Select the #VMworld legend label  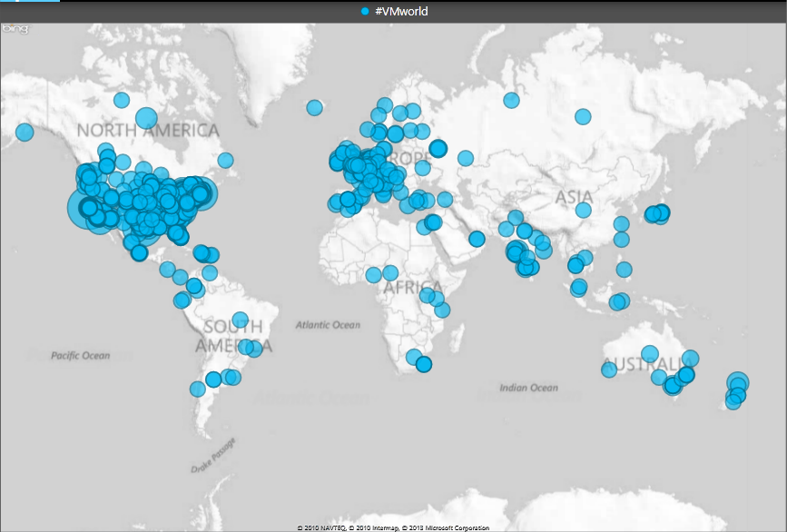click(x=401, y=11)
